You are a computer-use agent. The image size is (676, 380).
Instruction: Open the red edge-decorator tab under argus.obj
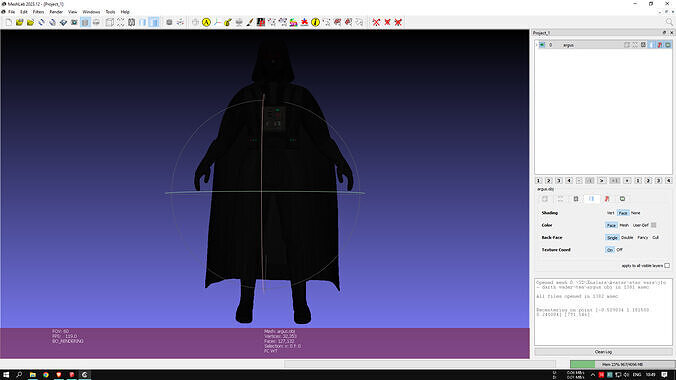coord(607,199)
